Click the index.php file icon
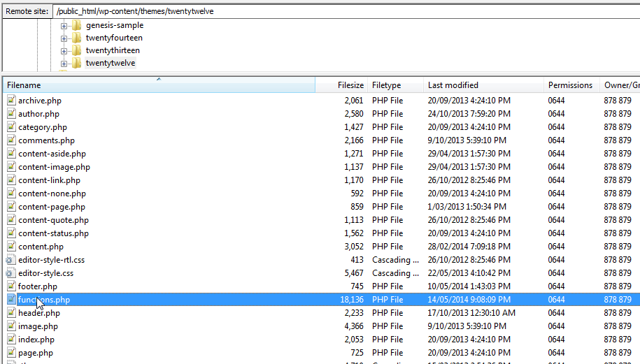The width and height of the screenshot is (640, 364). pyautogui.click(x=11, y=340)
